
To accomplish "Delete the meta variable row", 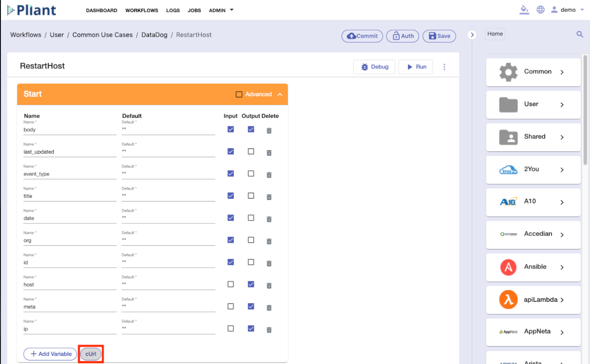I will pyautogui.click(x=269, y=308).
